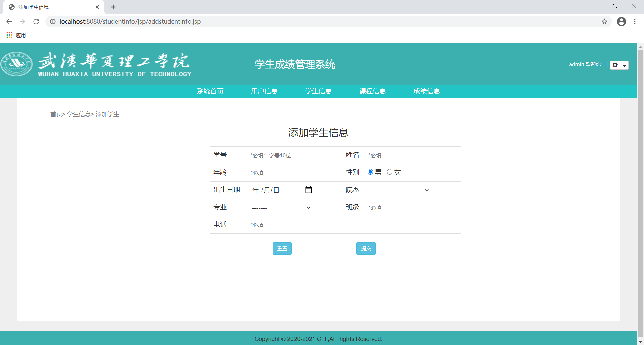Viewport: 644px width, 345px height.
Task: Reload the page using the refresh icon
Action: pos(36,22)
